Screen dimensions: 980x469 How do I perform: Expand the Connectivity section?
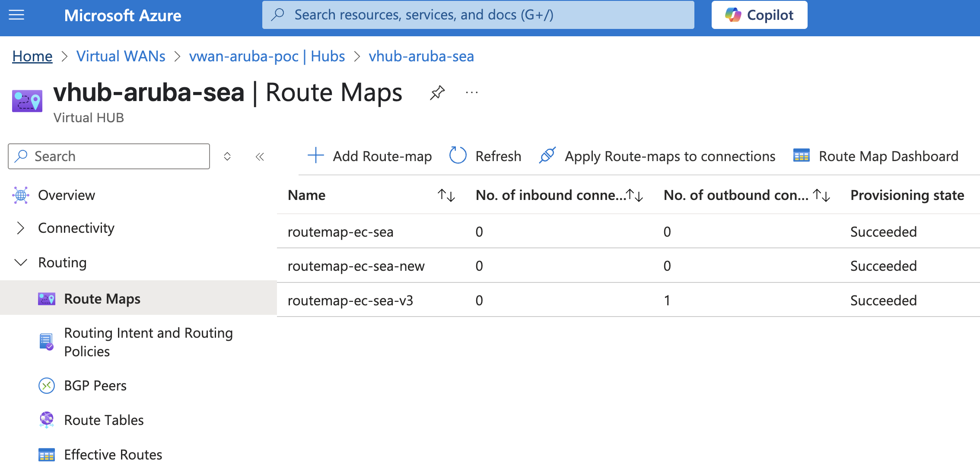20,228
